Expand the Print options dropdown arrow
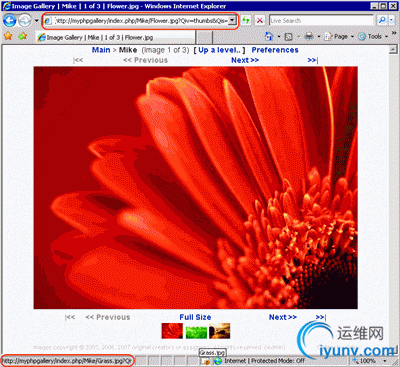This screenshot has height=367, width=400. 318,36
